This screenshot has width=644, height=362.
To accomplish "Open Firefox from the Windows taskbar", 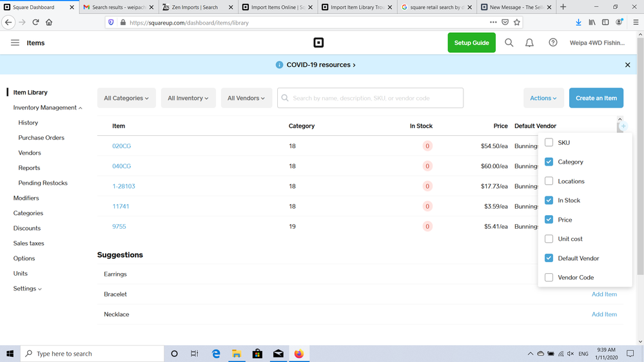I will (x=298, y=354).
